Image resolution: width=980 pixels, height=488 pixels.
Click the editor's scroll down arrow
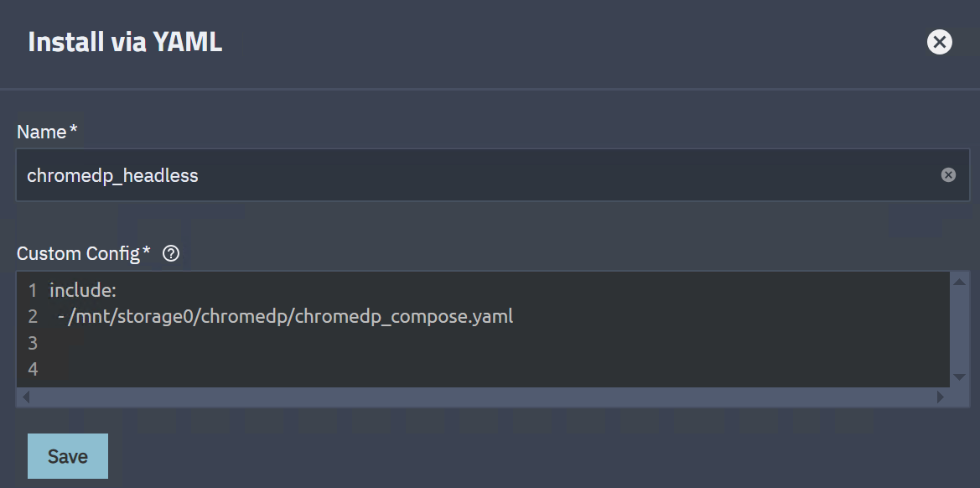click(x=960, y=376)
